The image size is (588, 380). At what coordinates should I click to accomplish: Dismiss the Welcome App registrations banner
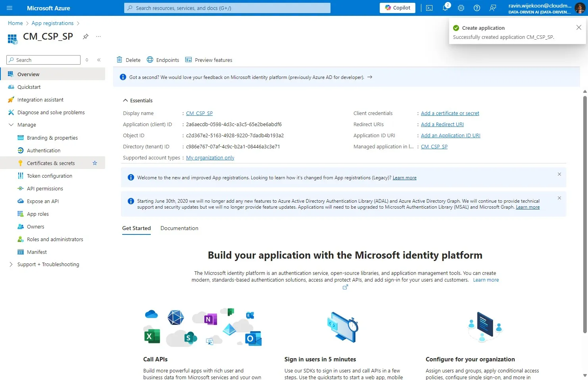[559, 174]
